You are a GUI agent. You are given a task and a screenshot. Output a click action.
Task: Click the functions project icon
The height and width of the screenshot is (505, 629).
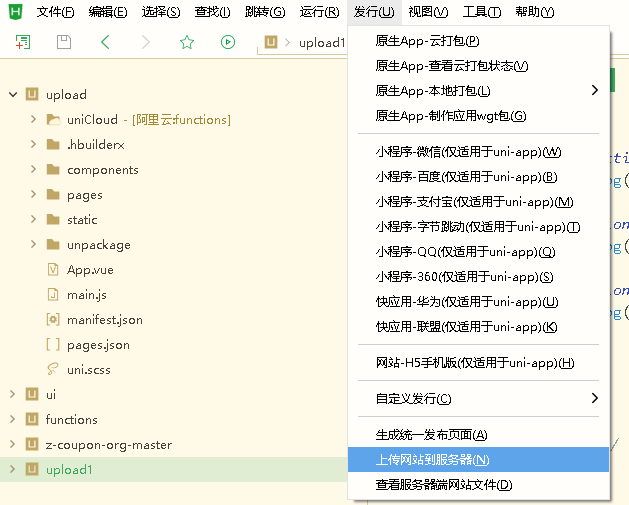(32, 420)
